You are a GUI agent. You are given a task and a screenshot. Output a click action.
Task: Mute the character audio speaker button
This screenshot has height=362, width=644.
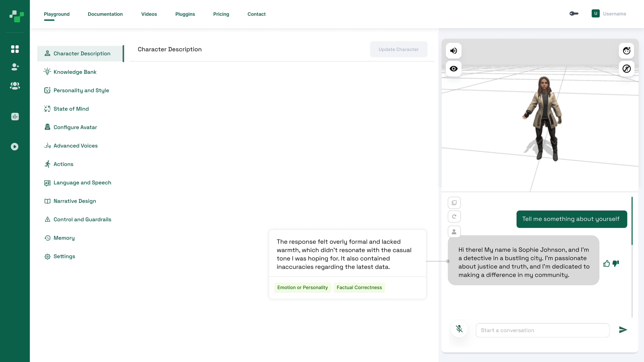[453, 51]
